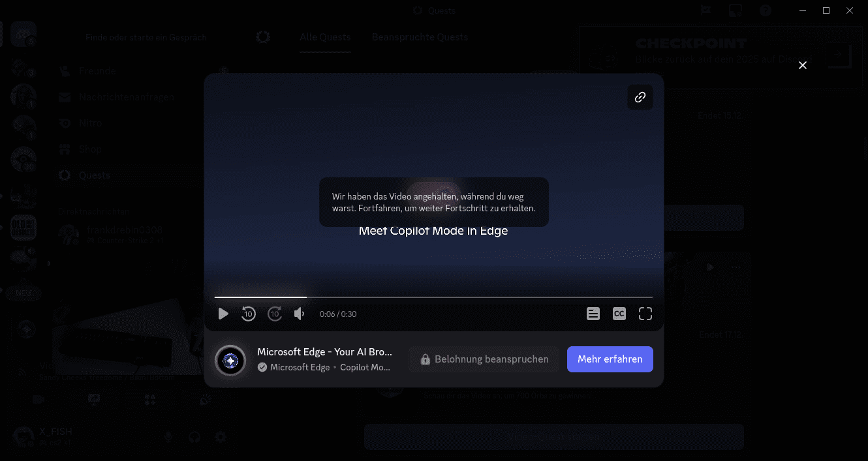Viewport: 868px width, 461px height.
Task: Open the Checkpoint 2025 banner
Action: coord(721,57)
